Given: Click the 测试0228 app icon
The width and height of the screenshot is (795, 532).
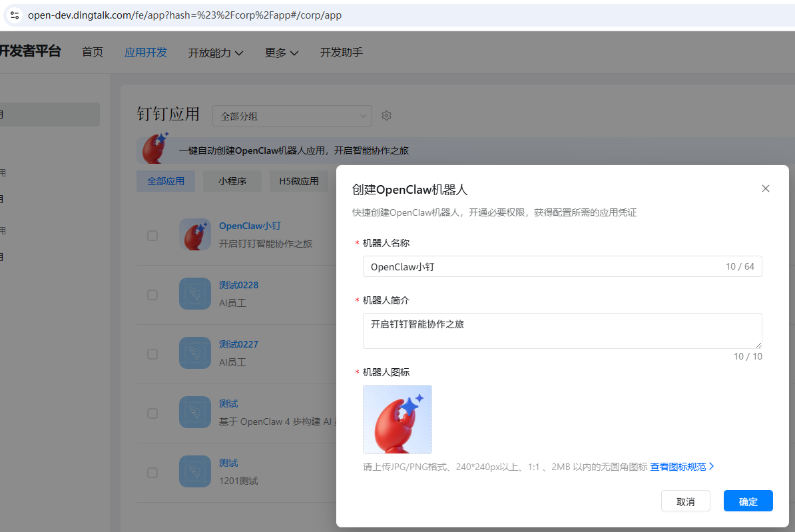Looking at the screenshot, I should click(x=194, y=294).
